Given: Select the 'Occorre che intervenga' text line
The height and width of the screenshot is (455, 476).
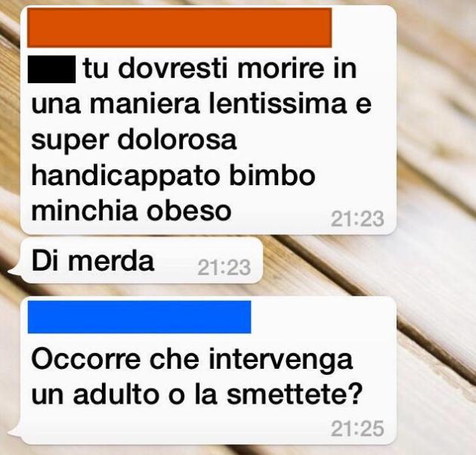Looking at the screenshot, I should coord(192,361).
